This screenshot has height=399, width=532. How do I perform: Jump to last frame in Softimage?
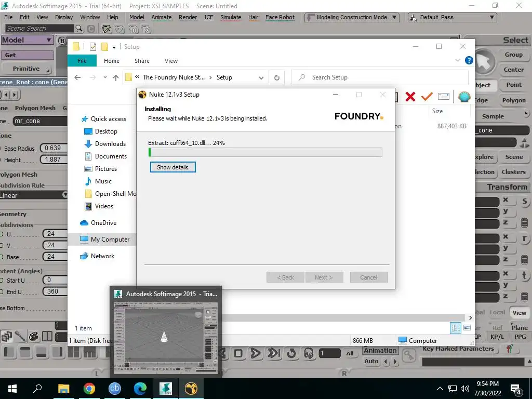274,353
